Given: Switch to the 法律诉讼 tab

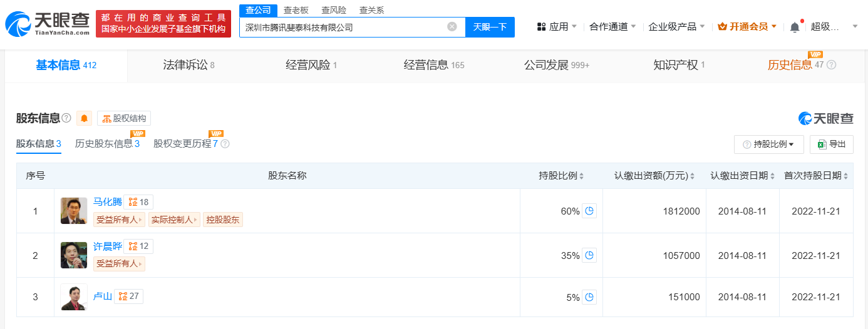Looking at the screenshot, I should tap(189, 65).
